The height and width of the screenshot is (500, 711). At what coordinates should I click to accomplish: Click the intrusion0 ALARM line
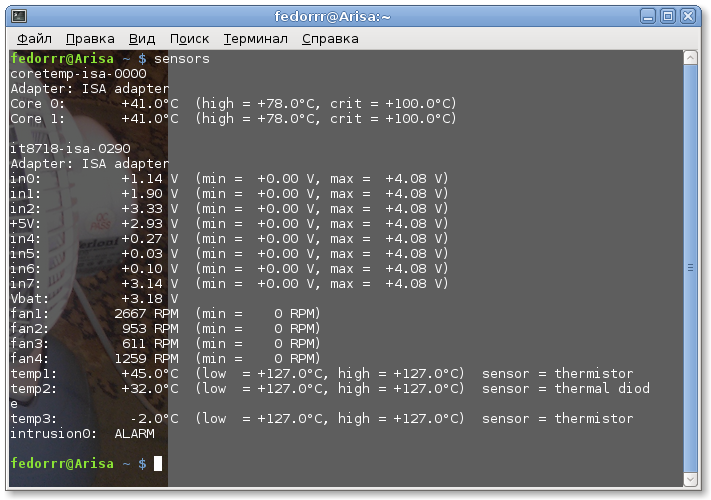tap(82, 434)
